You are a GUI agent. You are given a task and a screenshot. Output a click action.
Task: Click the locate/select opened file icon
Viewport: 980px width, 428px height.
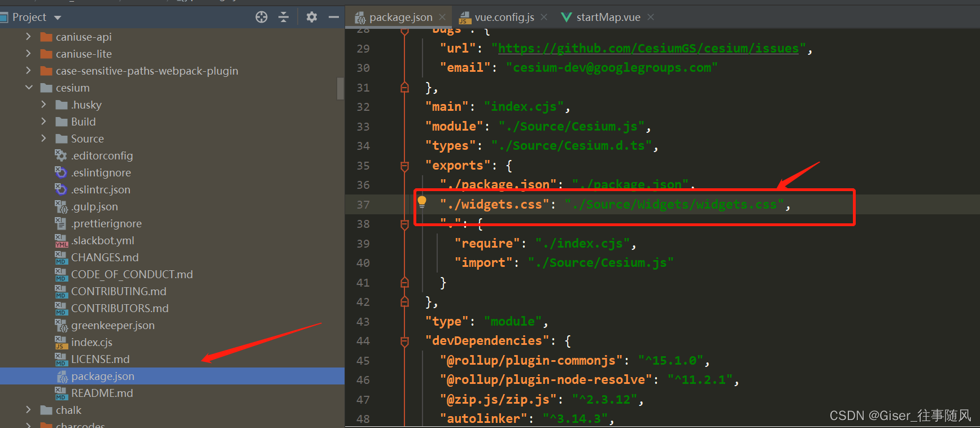coord(261,17)
